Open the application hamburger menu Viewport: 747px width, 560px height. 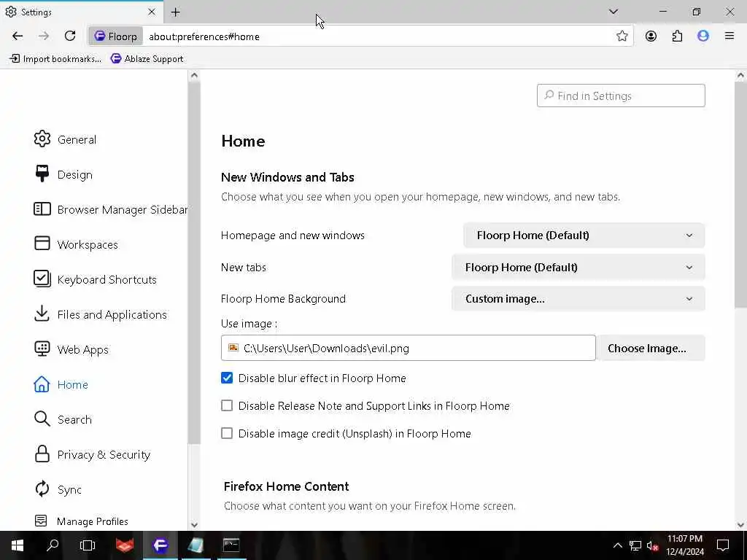pyautogui.click(x=729, y=36)
